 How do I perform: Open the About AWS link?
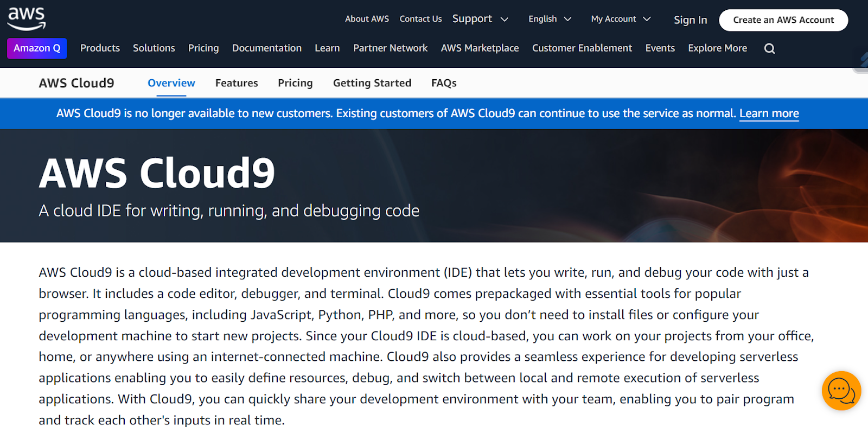tap(367, 19)
